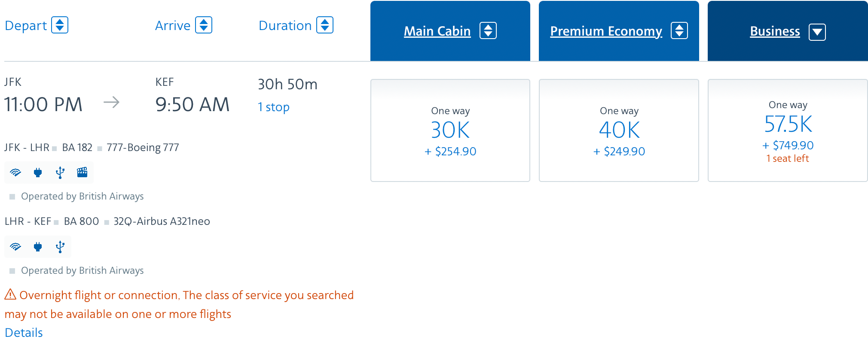
Task: Select the Business column header
Action: click(774, 31)
